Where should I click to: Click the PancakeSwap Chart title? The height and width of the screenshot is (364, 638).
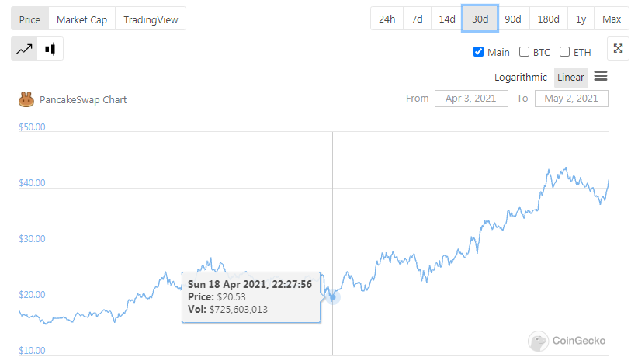(x=83, y=99)
